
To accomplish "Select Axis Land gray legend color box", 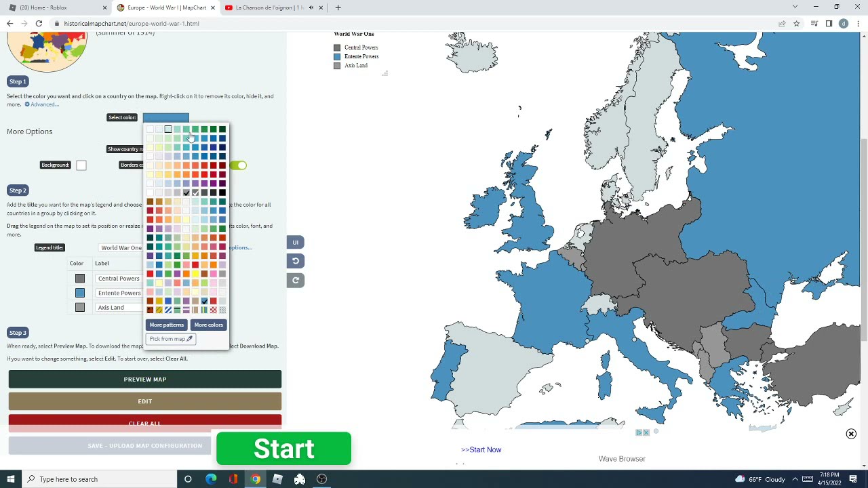I will [x=80, y=308].
